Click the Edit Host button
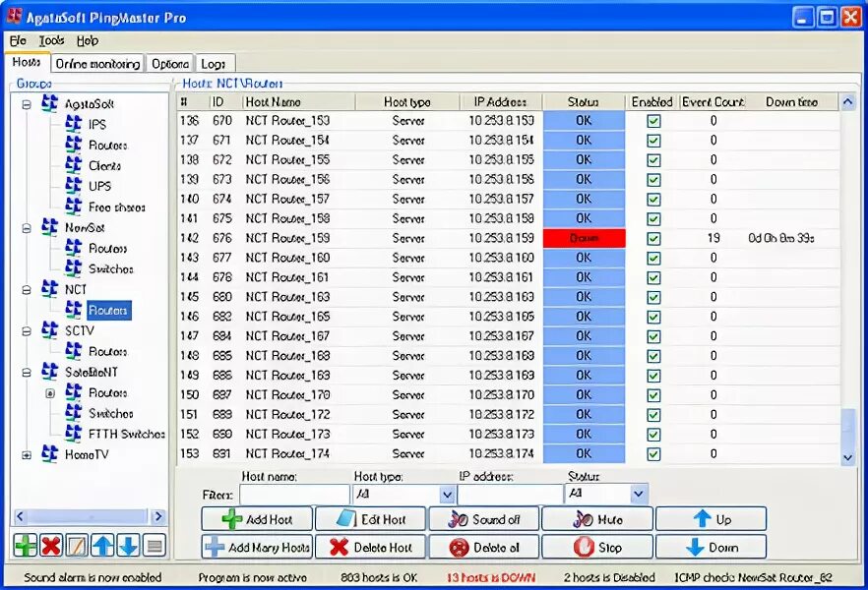The height and width of the screenshot is (590, 868). coord(371,519)
